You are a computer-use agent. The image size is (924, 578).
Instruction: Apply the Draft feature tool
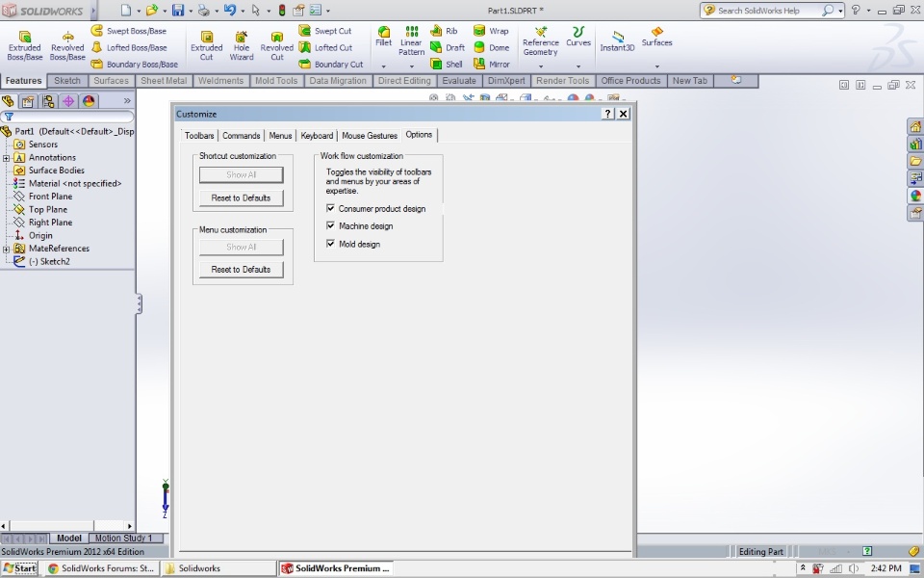[x=448, y=47]
